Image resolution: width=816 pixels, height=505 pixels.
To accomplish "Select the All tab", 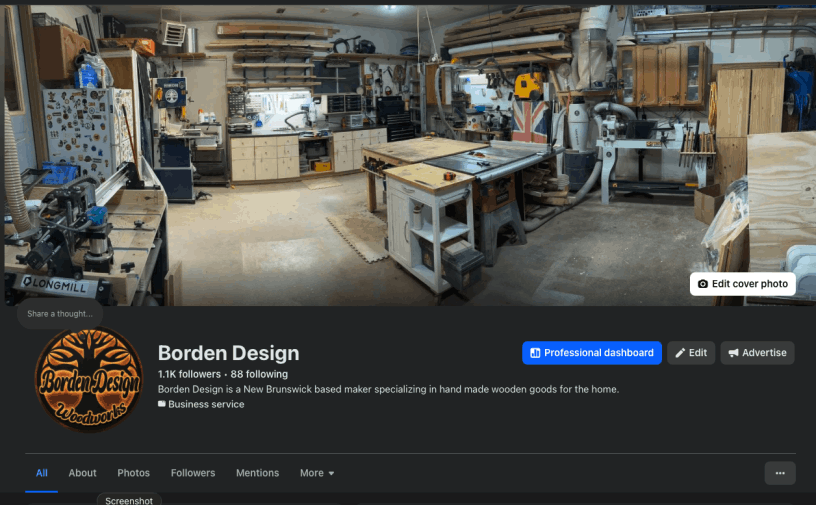I will click(42, 473).
